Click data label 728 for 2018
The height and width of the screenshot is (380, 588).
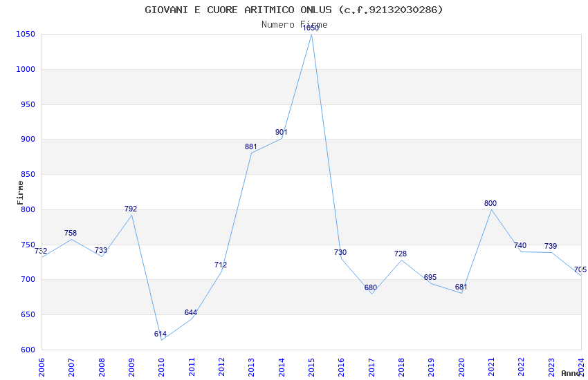pyautogui.click(x=401, y=254)
